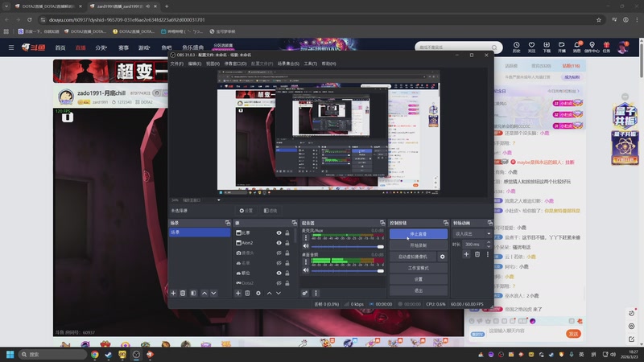
Task: Open Steam icon on Windows taskbar
Action: (109, 354)
